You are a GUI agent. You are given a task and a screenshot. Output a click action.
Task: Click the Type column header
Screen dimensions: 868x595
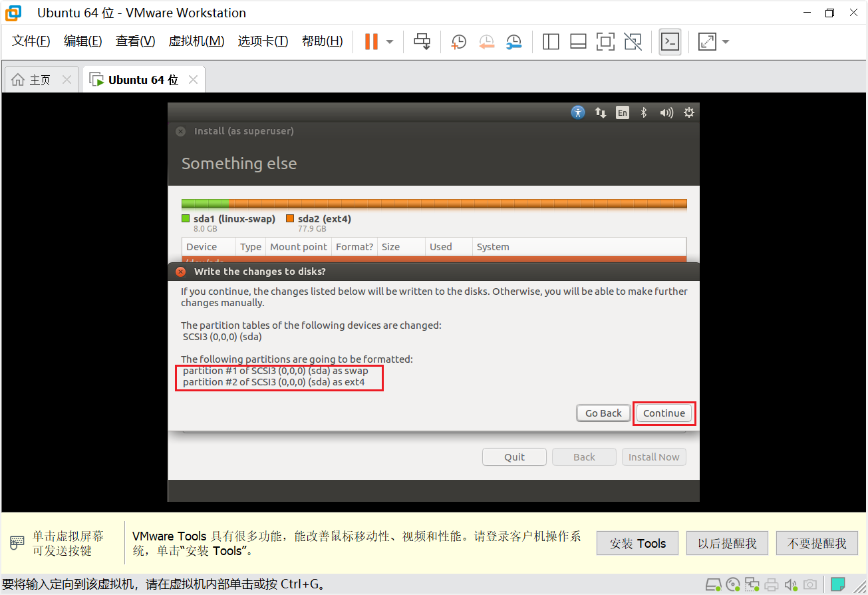coord(251,247)
